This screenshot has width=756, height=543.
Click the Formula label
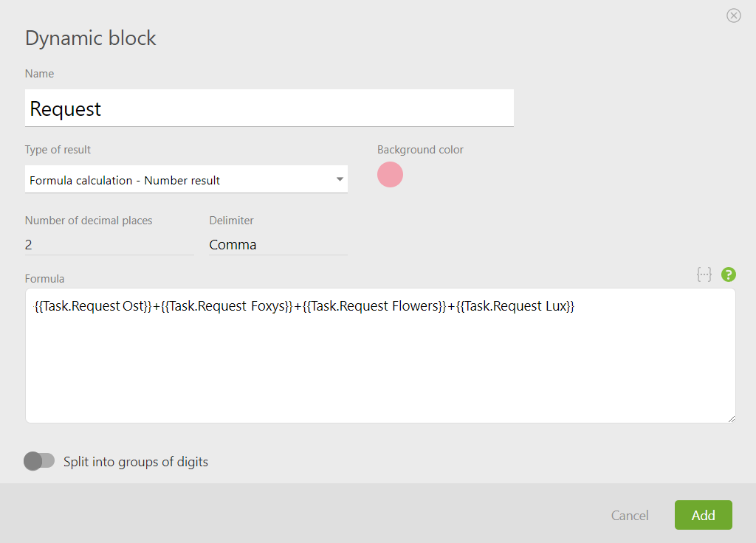point(44,279)
